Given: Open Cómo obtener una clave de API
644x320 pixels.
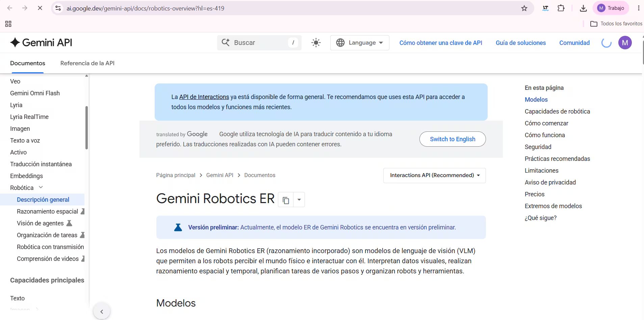Looking at the screenshot, I should pyautogui.click(x=441, y=43).
